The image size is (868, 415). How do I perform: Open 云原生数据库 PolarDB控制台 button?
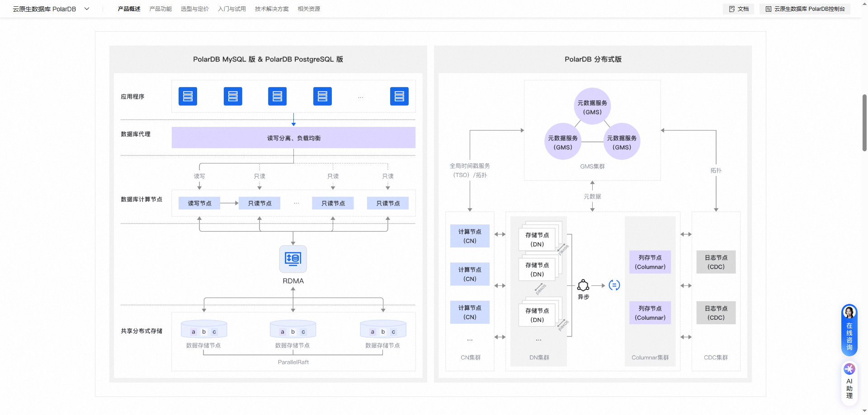coord(805,9)
